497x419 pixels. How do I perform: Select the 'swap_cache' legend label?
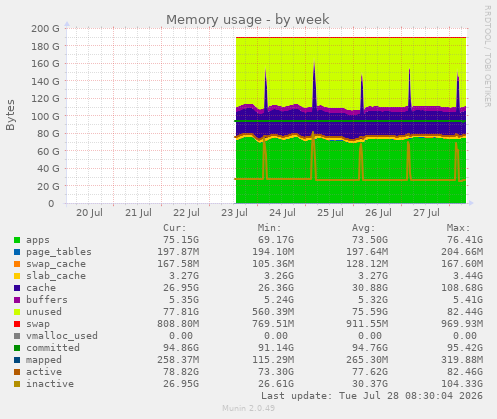(56, 264)
